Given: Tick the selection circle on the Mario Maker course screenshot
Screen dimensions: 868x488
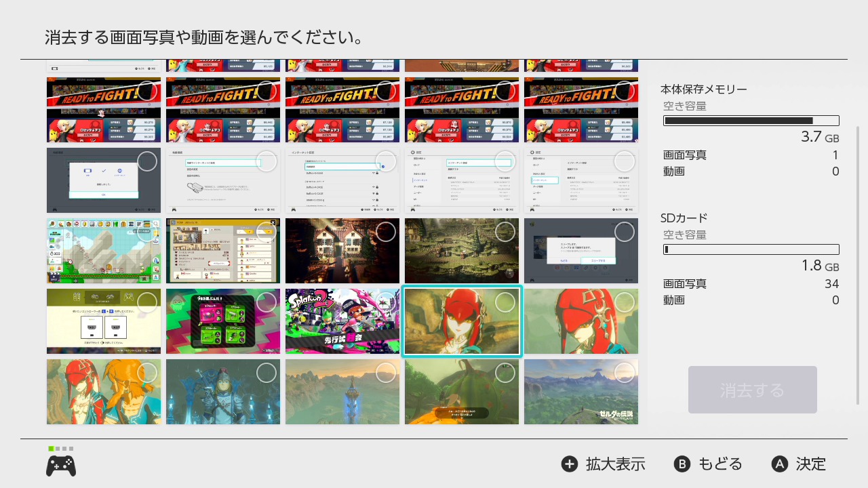Looking at the screenshot, I should pos(147,232).
